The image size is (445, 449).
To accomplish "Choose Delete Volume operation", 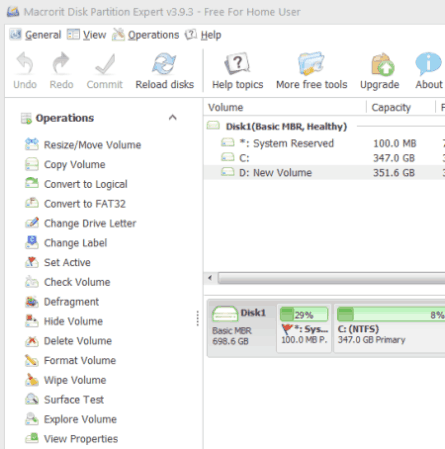I will [x=68, y=341].
